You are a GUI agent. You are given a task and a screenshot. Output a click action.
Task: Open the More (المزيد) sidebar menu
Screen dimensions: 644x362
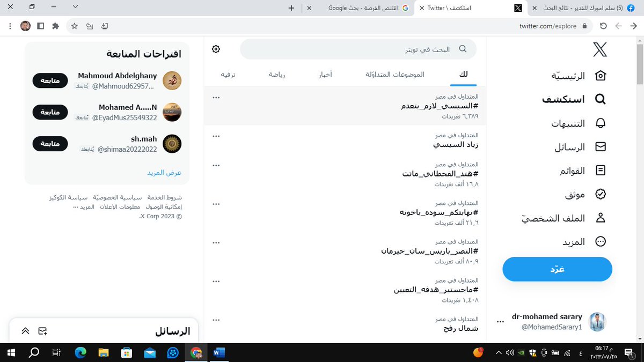click(x=584, y=241)
